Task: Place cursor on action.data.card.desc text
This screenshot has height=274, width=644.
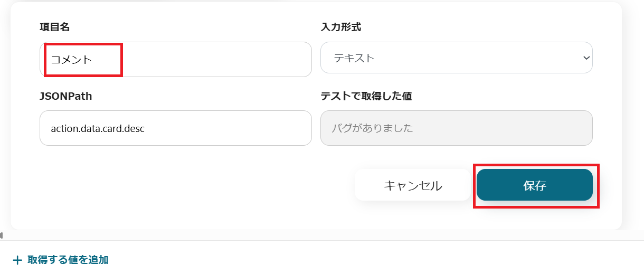Action: click(x=98, y=128)
